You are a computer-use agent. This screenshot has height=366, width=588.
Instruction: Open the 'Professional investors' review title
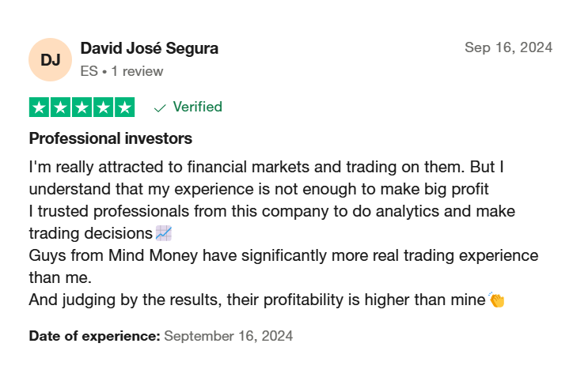click(x=111, y=138)
